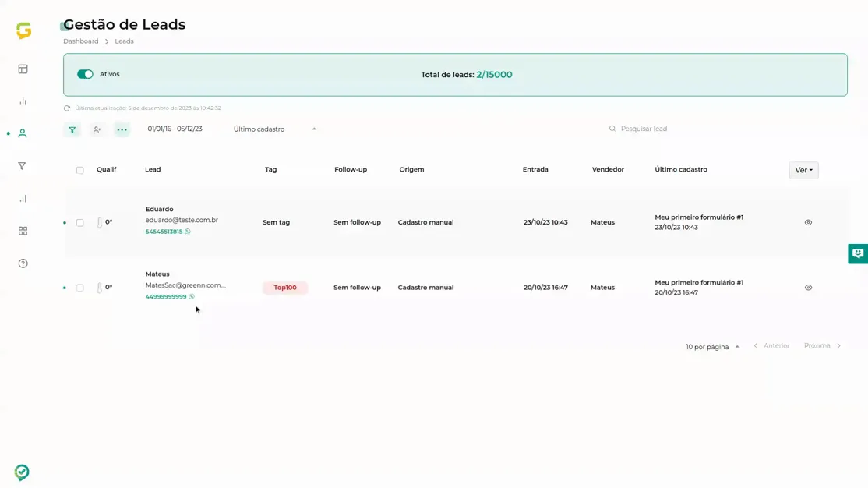Toggle the Ativos switch

point(85,74)
